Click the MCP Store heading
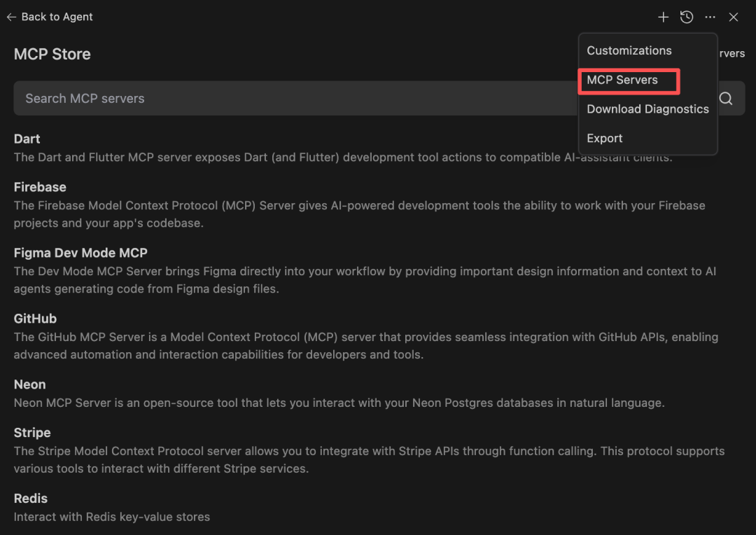756x535 pixels. [52, 54]
